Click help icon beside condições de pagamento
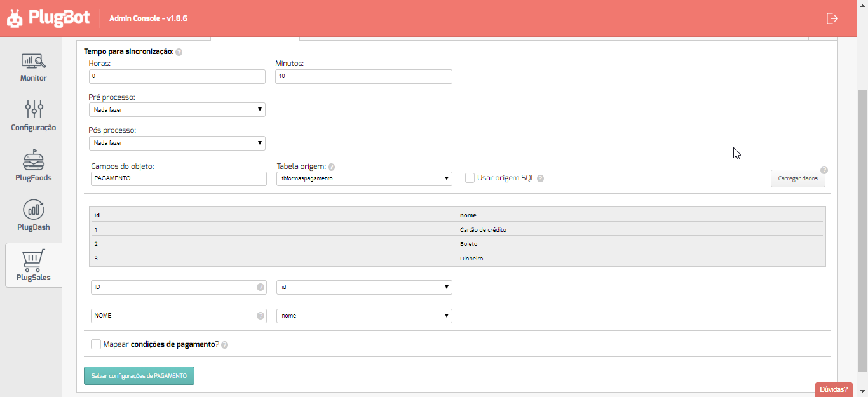868x397 pixels. point(224,345)
